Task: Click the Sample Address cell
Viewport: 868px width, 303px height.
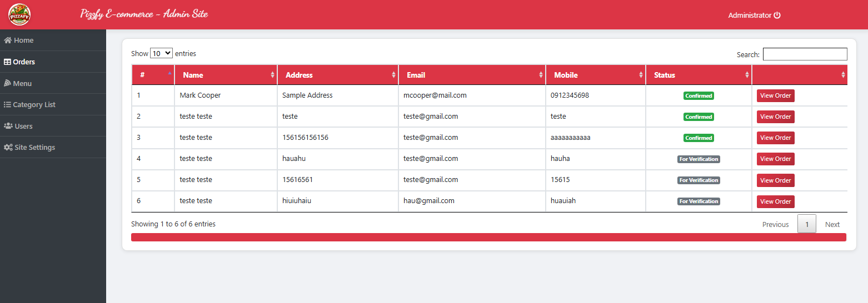Action: point(337,95)
